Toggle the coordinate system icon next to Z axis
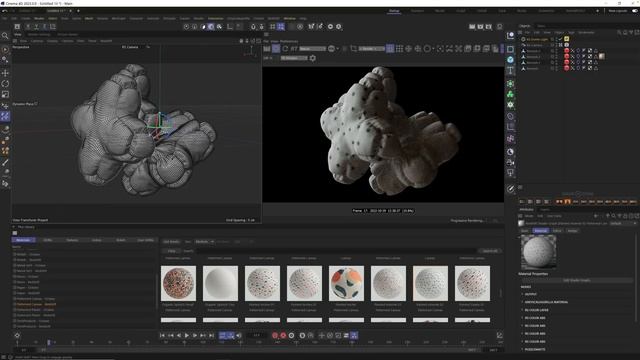Screen dimensions: 640x360 coord(53,27)
